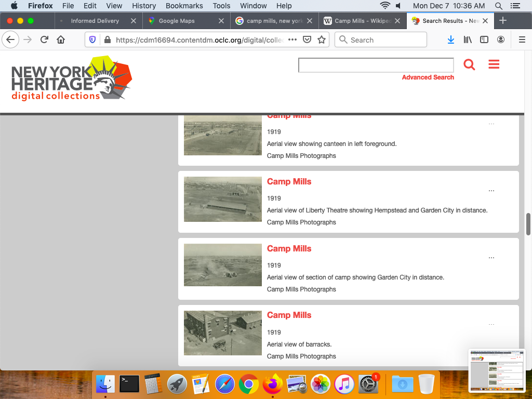
Task: Open page actions three-dot menu
Action: (292, 40)
